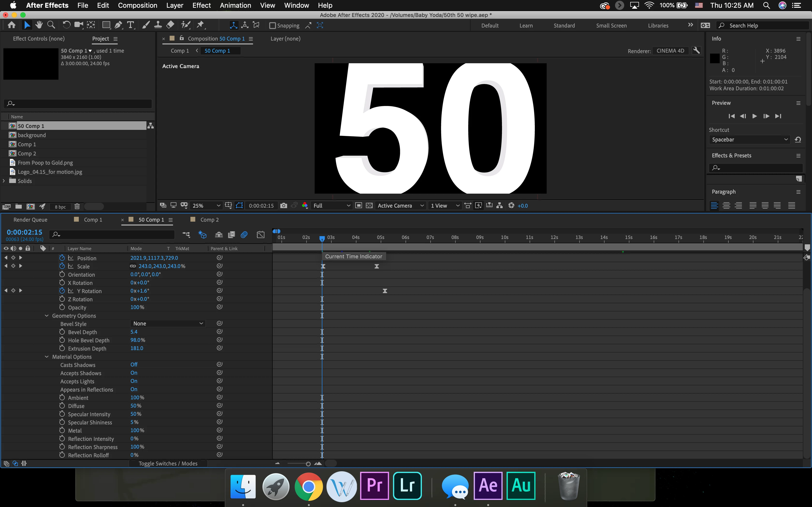Select the Hand tool in the toolbar
This screenshot has height=507, width=812.
(39, 25)
